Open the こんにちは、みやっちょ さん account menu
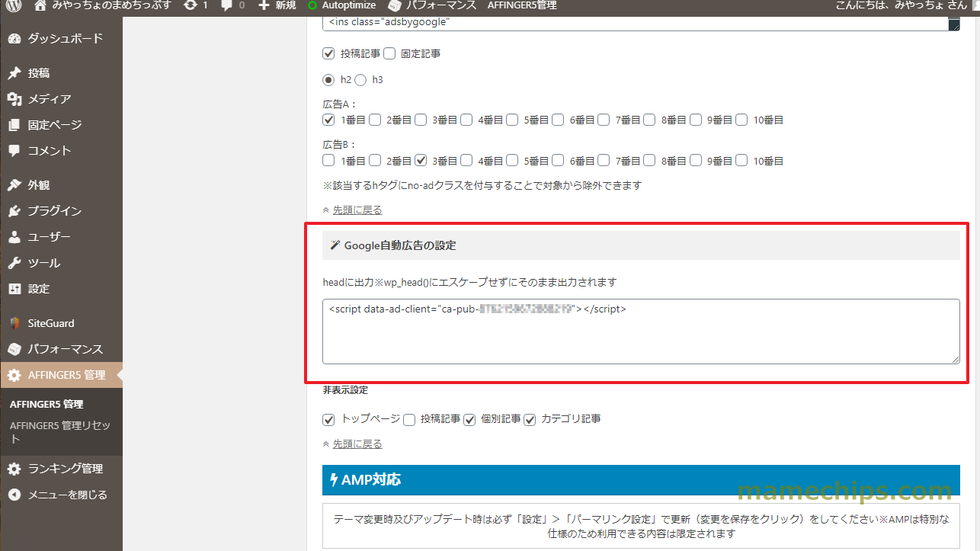The height and width of the screenshot is (551, 980). [902, 5]
